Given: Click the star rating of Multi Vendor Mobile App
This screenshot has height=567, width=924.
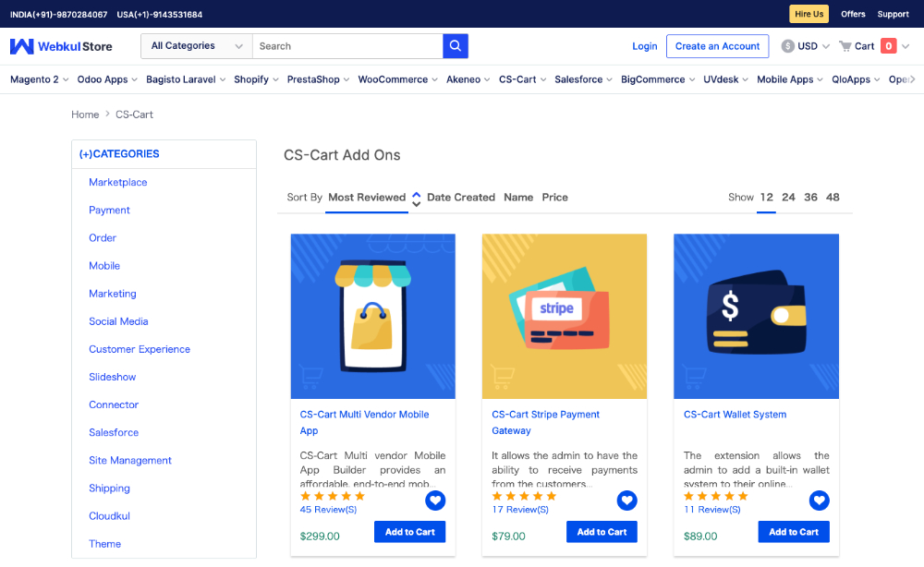Looking at the screenshot, I should click(x=333, y=496).
